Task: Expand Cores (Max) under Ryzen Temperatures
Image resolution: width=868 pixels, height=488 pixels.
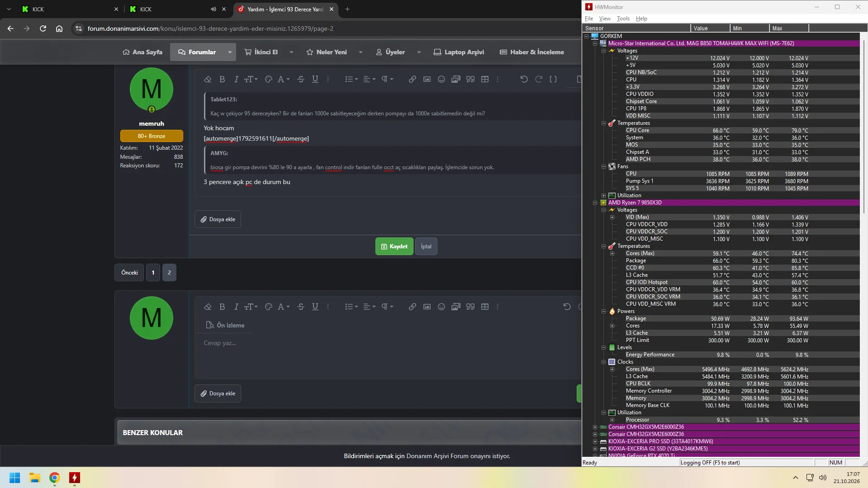Action: click(x=612, y=253)
